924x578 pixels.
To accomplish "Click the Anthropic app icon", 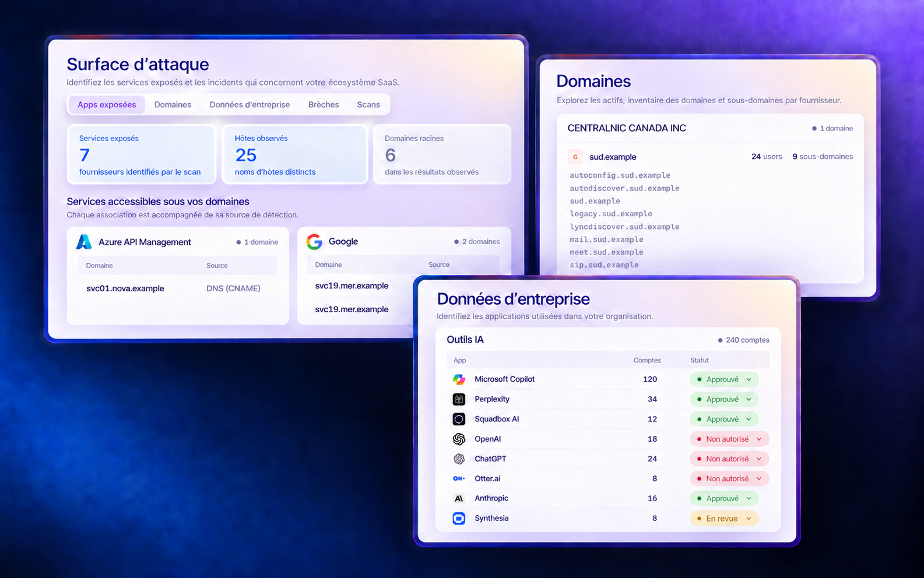I will (459, 498).
